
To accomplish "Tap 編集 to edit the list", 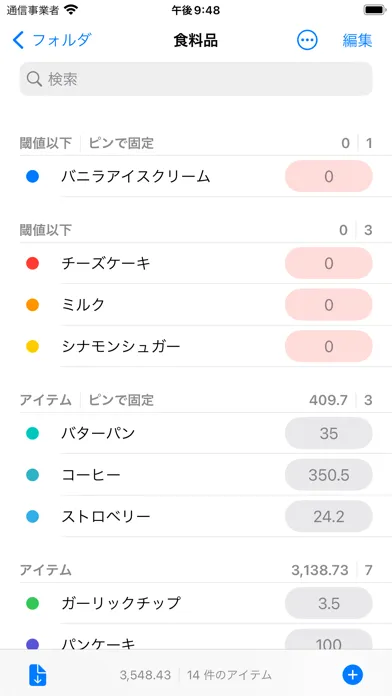I will tap(357, 40).
